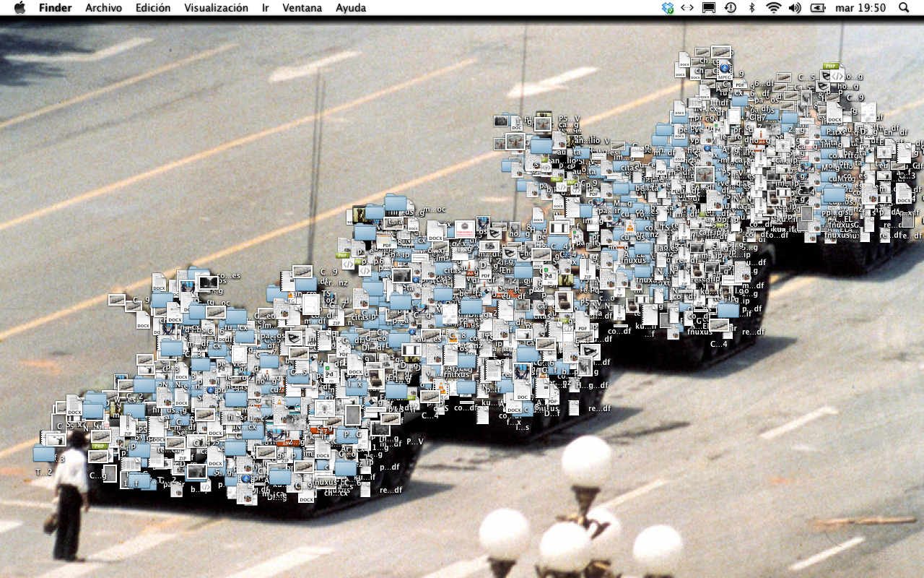Image resolution: width=924 pixels, height=578 pixels.
Task: Open the volume control icon
Action: coord(795,8)
